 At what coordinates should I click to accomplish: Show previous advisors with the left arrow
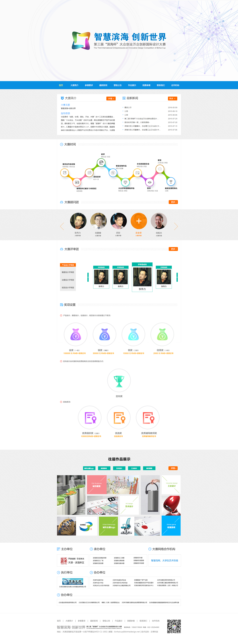(62, 226)
